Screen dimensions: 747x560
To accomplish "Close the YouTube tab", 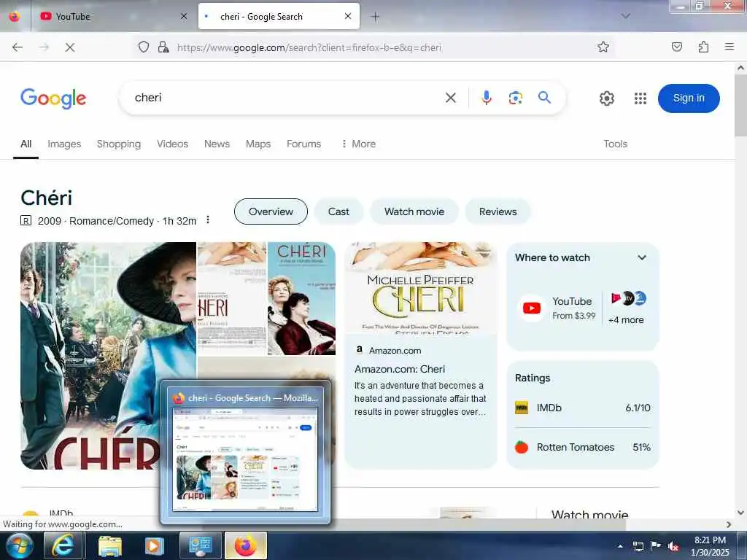I will coord(184,16).
